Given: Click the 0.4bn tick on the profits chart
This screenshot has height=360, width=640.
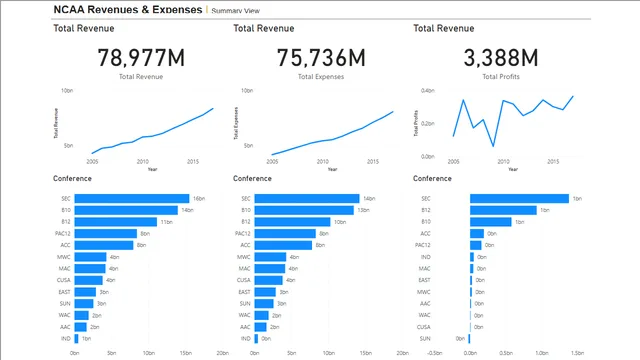Looking at the screenshot, I should [428, 91].
